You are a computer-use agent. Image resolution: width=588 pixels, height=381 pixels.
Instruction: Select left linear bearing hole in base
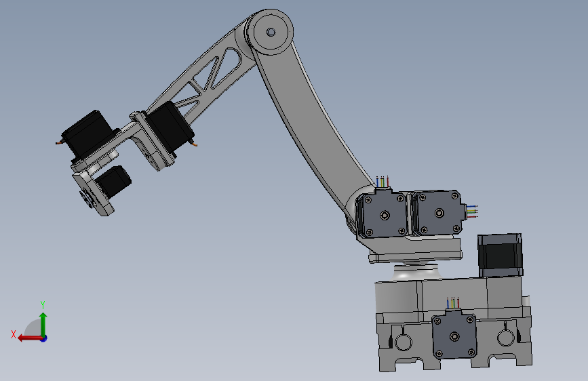[404, 342]
